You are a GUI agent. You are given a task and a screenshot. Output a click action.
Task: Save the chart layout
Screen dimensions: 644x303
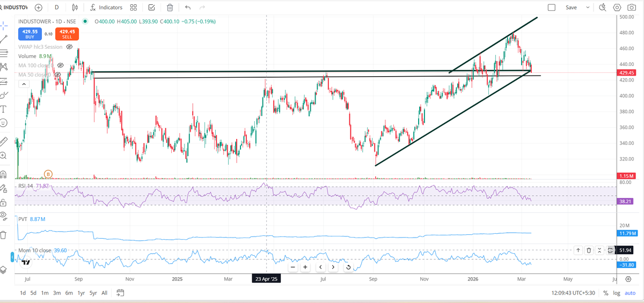(571, 8)
